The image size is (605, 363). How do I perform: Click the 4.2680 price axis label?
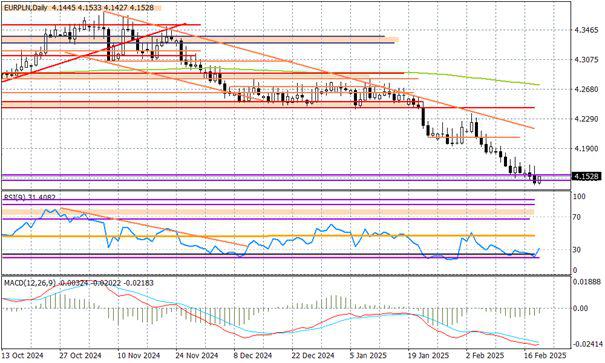[586, 89]
